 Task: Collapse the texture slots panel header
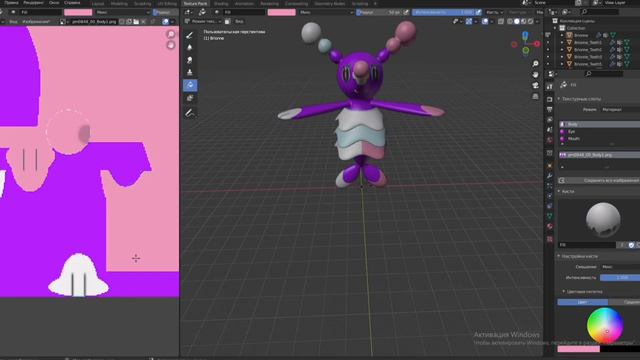[x=580, y=99]
